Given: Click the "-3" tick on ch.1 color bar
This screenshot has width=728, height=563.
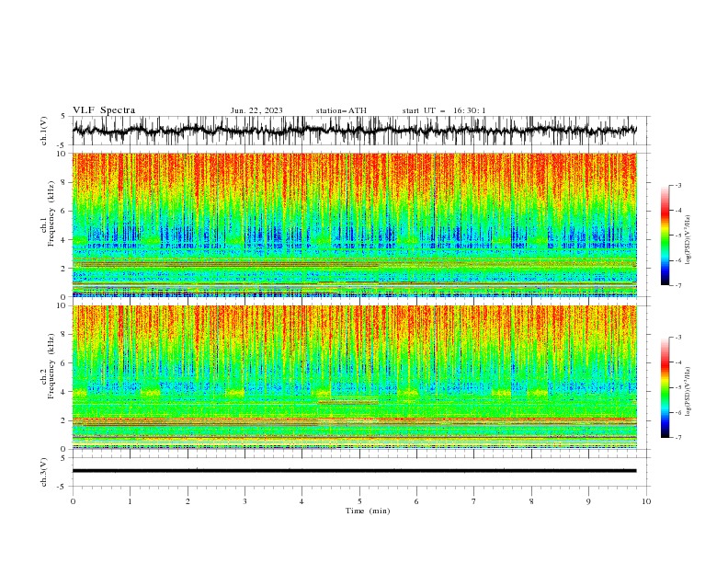Looking at the screenshot, I should (x=677, y=185).
